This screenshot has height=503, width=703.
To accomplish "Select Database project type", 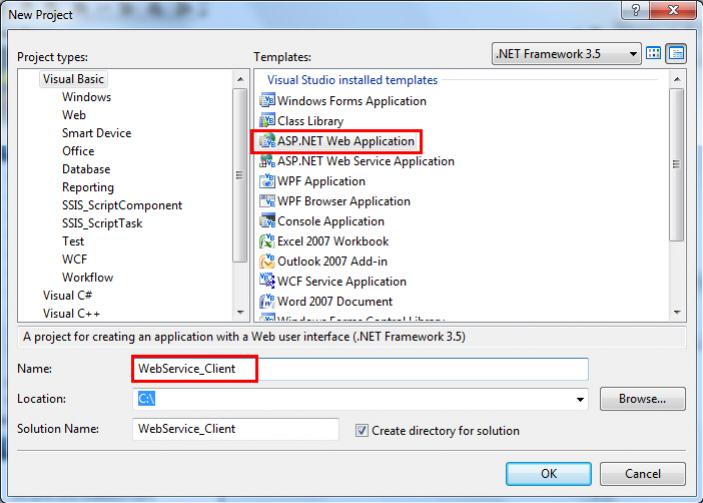I will (86, 169).
